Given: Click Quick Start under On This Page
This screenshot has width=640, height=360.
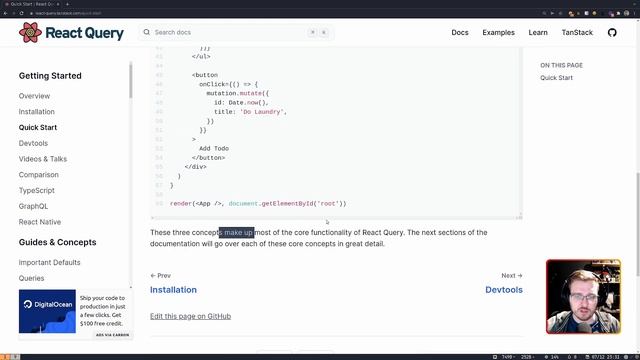Looking at the screenshot, I should (556, 78).
